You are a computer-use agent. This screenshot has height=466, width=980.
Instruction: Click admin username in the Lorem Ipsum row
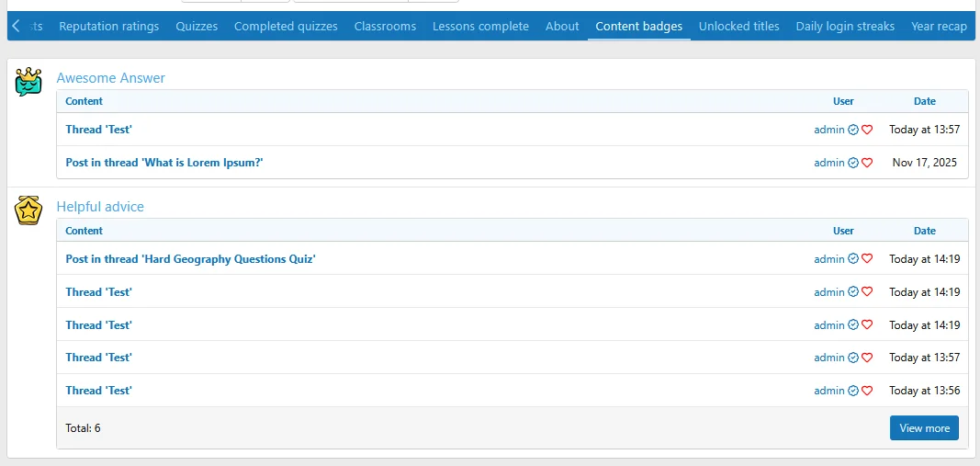828,163
